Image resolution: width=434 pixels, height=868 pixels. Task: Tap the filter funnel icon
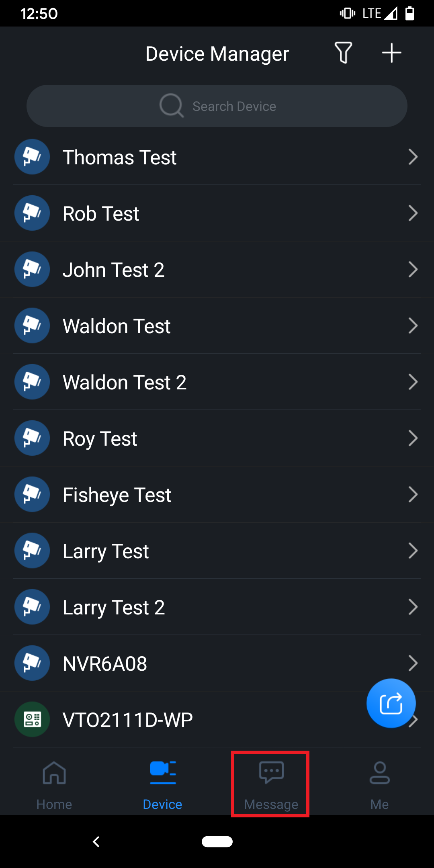pyautogui.click(x=343, y=53)
